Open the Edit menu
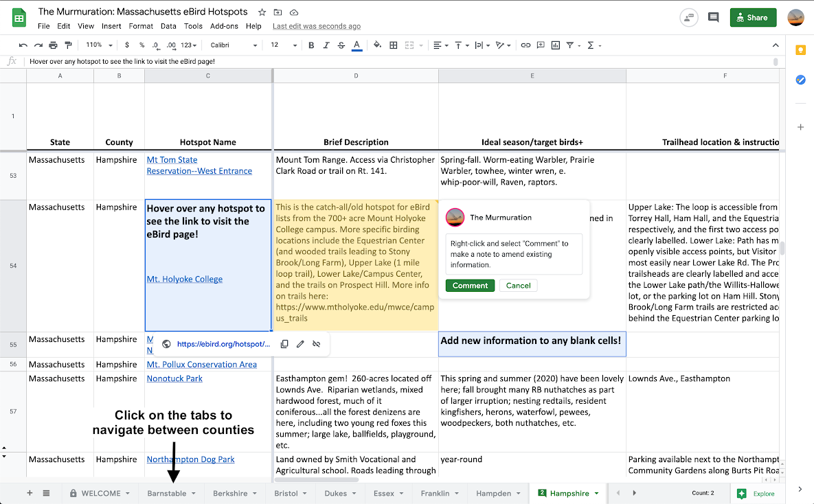Image resolution: width=814 pixels, height=504 pixels. 64,26
